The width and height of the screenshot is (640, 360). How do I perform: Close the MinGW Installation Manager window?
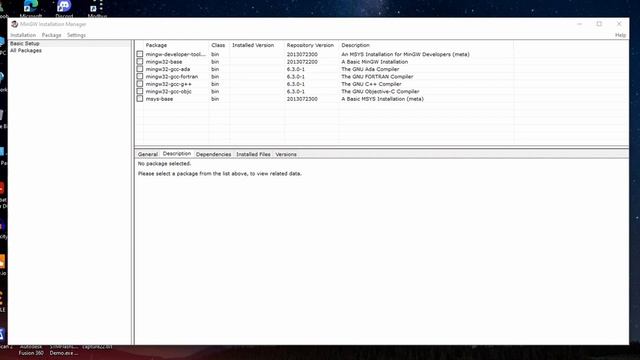619,24
